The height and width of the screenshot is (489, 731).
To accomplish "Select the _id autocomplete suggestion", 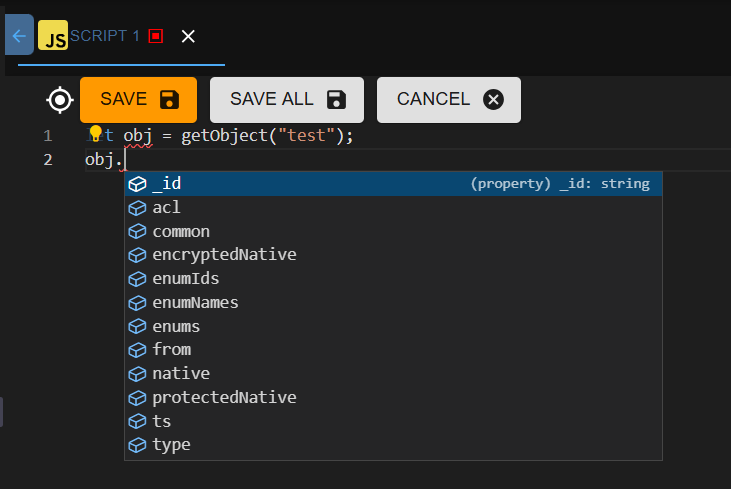I will [x=393, y=184].
